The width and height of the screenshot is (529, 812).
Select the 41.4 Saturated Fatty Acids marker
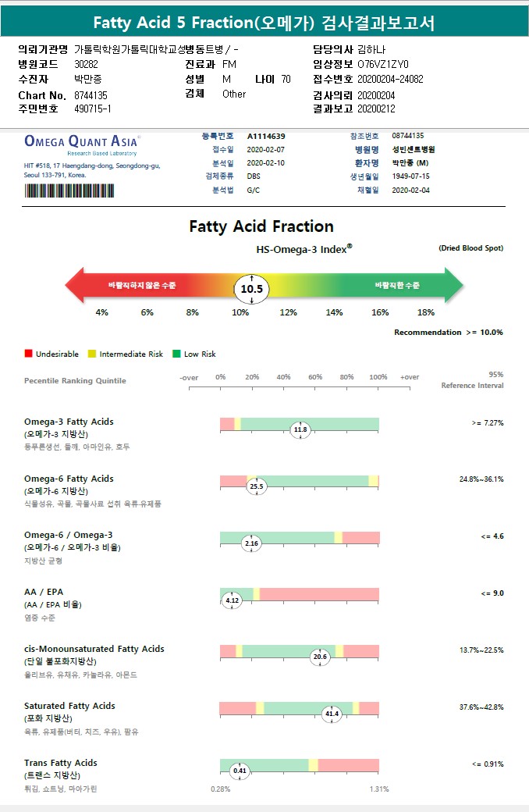[332, 714]
